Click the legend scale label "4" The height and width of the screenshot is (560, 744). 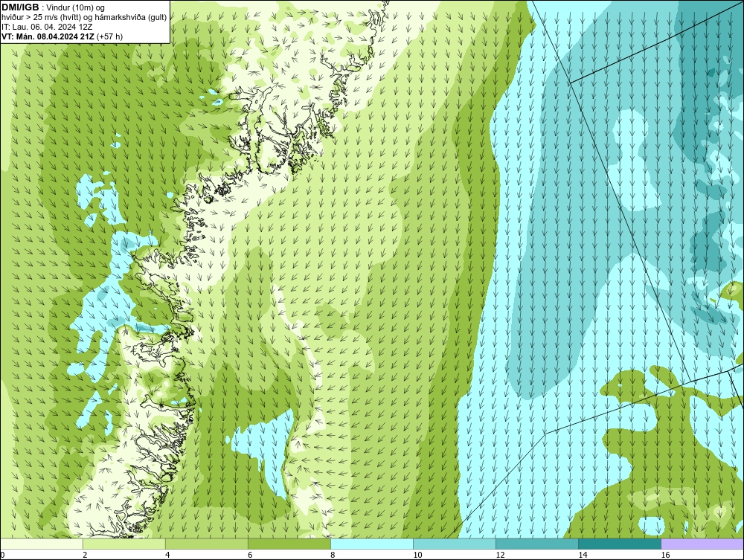coord(167,555)
